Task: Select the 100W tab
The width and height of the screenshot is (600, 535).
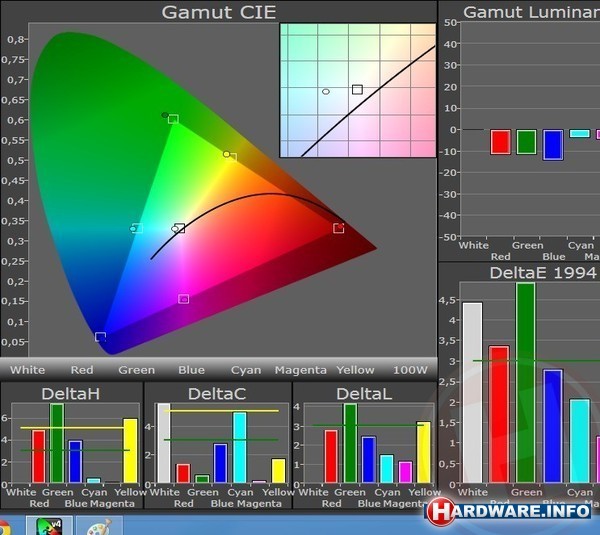Action: click(410, 370)
